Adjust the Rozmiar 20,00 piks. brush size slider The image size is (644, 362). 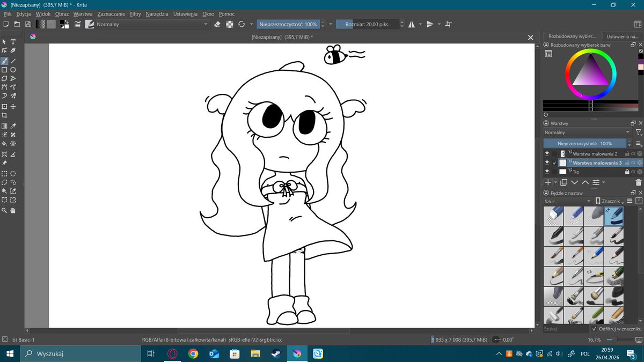(367, 24)
